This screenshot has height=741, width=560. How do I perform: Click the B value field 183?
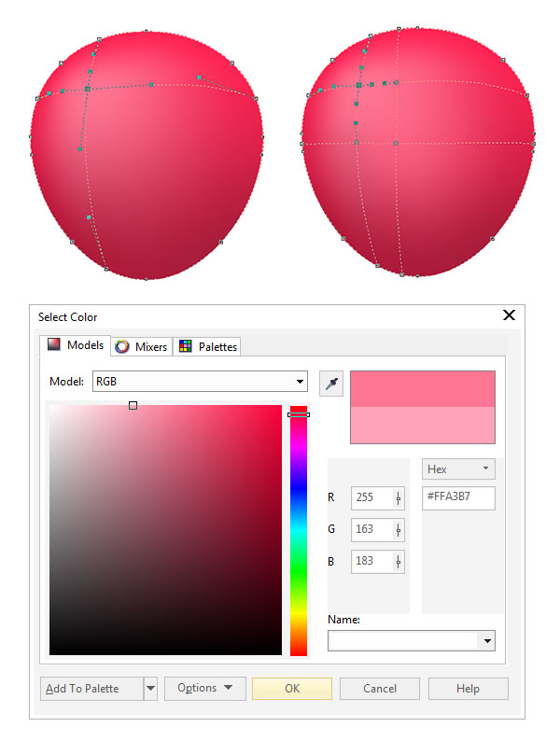coord(371,561)
